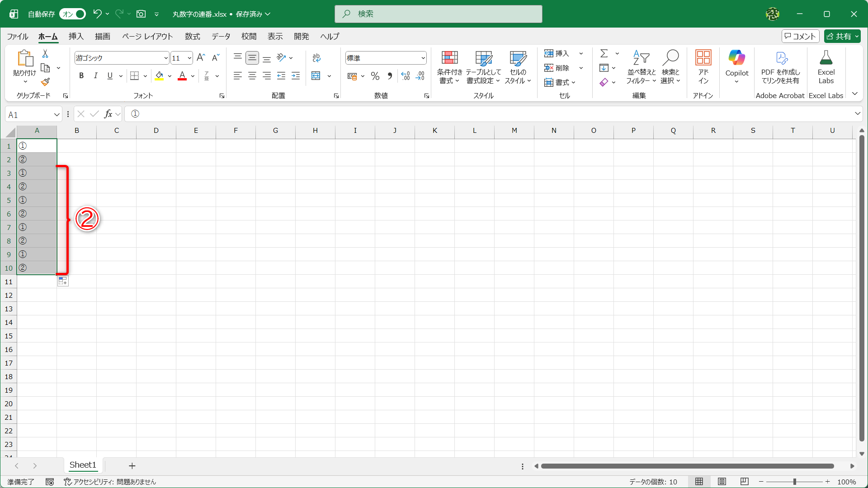Click Auto Fill Options icon below selection
The image size is (868, 488).
(63, 282)
